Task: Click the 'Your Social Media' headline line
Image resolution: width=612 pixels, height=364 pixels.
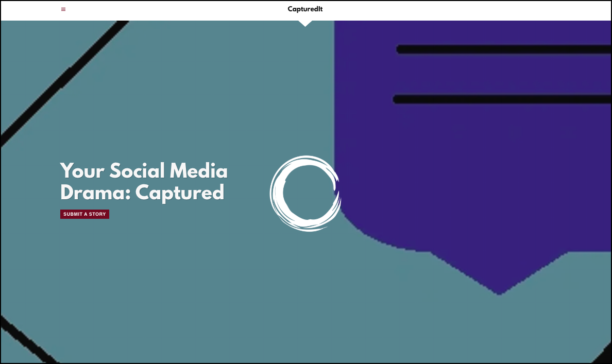Action: point(144,171)
